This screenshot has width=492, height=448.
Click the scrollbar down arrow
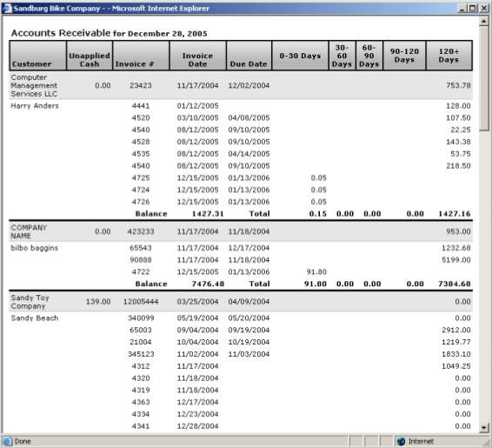pos(484,428)
